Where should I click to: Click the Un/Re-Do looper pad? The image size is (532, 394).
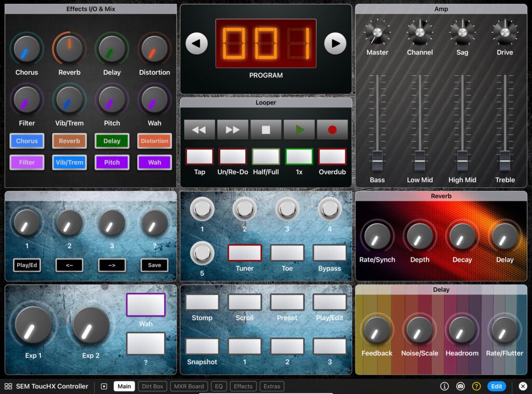tap(232, 157)
